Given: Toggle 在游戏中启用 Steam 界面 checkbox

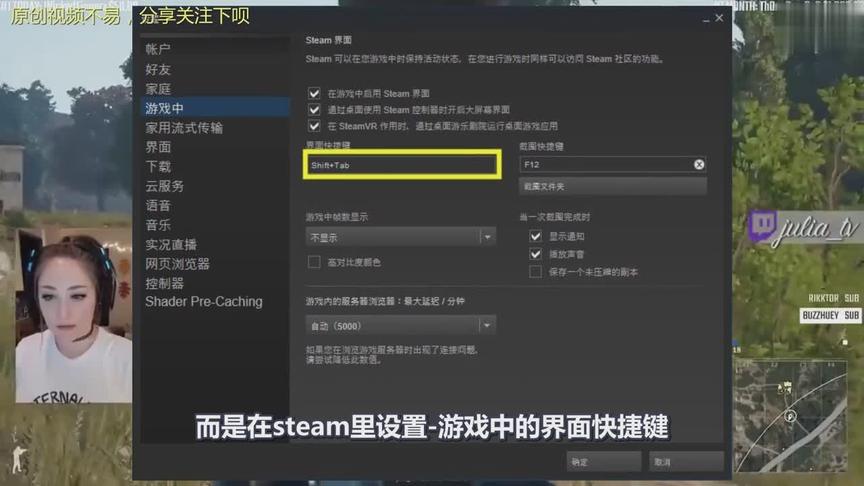Looking at the screenshot, I should [314, 93].
